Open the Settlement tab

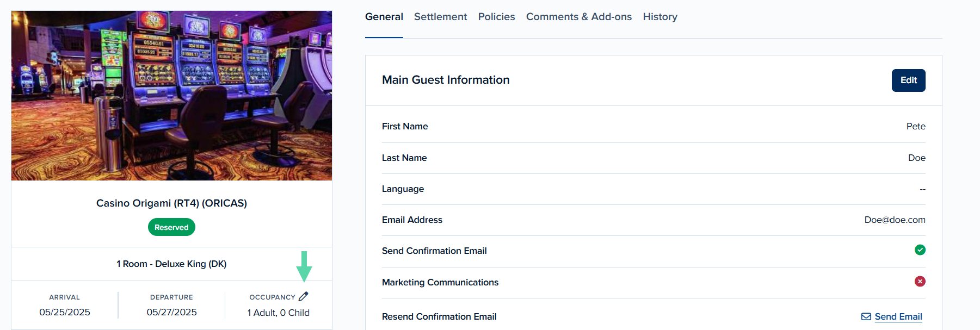440,17
